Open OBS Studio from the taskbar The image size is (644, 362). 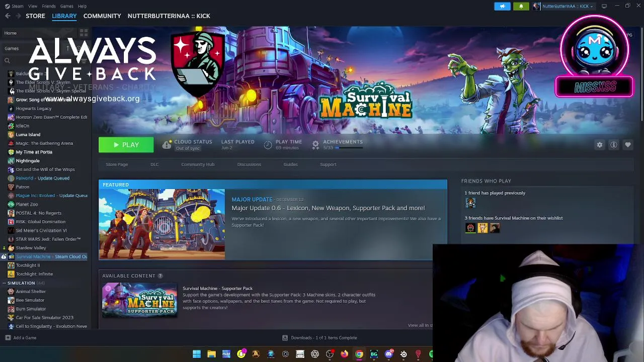click(x=330, y=354)
